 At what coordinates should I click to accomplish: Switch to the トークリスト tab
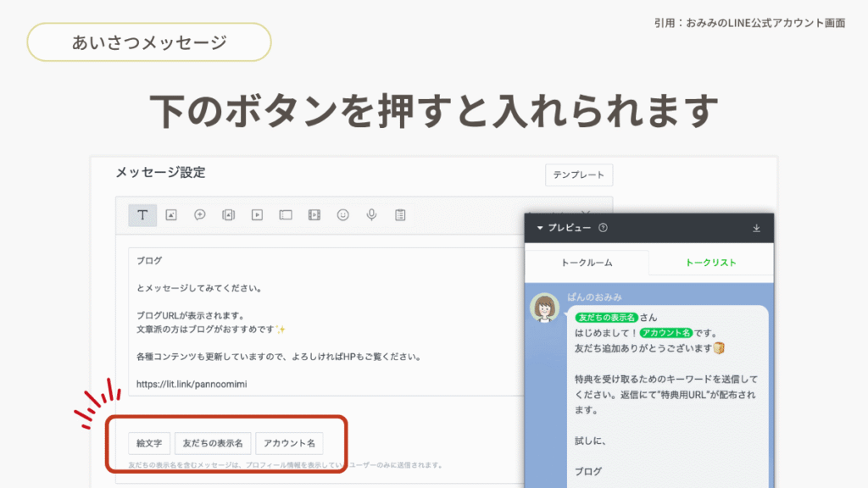tap(710, 263)
